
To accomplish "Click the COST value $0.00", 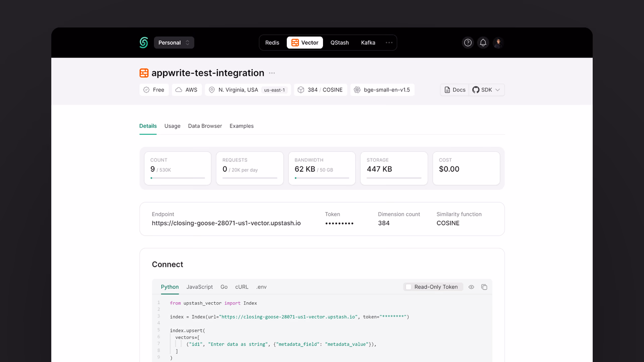I will point(449,169).
